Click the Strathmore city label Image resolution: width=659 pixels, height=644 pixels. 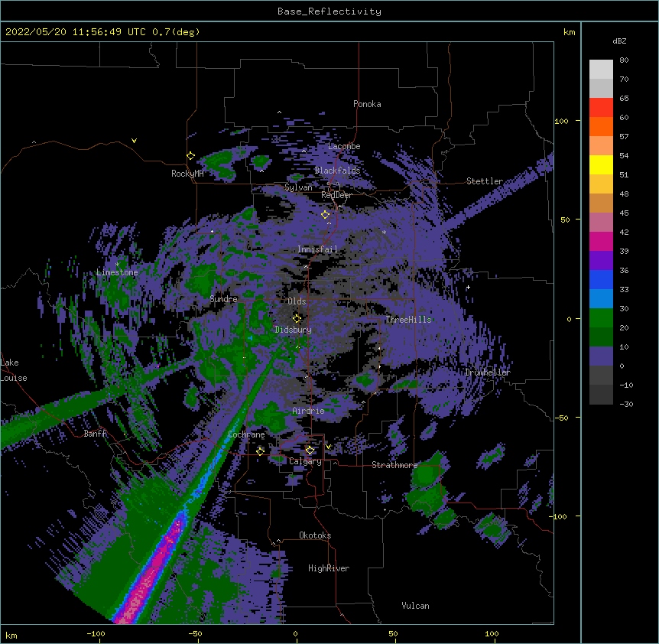(x=394, y=465)
